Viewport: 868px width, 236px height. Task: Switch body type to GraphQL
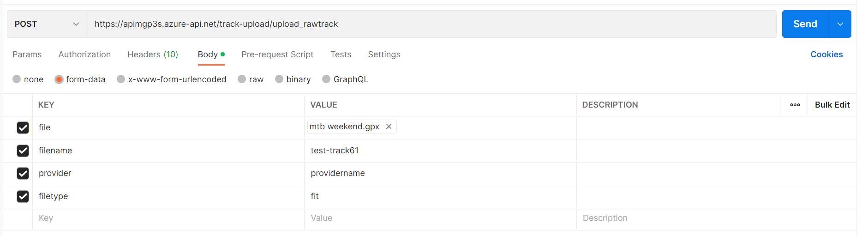(326, 79)
